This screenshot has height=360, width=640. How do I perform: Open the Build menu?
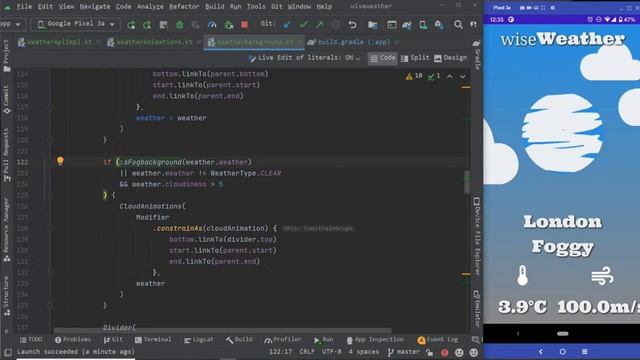(x=215, y=7)
